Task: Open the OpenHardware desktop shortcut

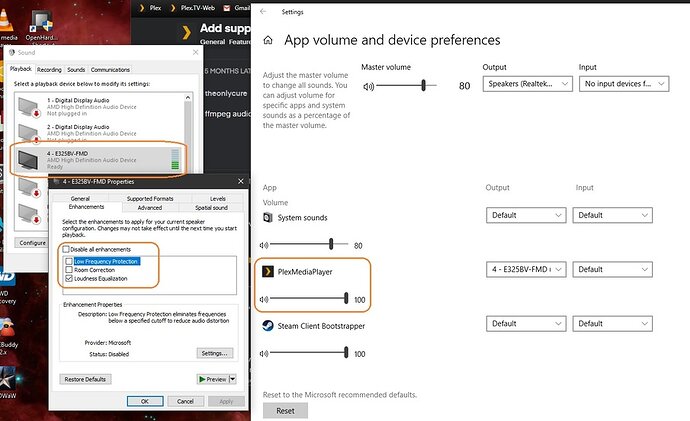Action: tap(41, 26)
